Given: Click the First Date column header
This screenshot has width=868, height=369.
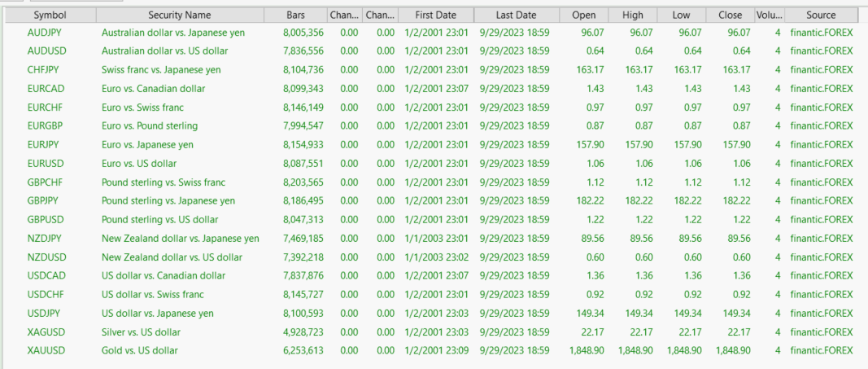Looking at the screenshot, I should coord(435,15).
